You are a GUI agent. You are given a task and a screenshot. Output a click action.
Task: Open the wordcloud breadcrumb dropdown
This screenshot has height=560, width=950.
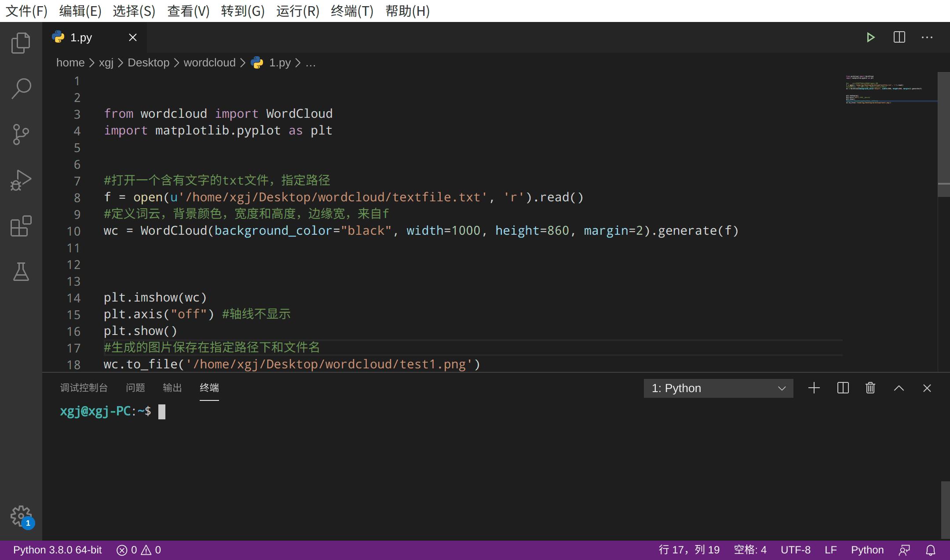(x=210, y=62)
